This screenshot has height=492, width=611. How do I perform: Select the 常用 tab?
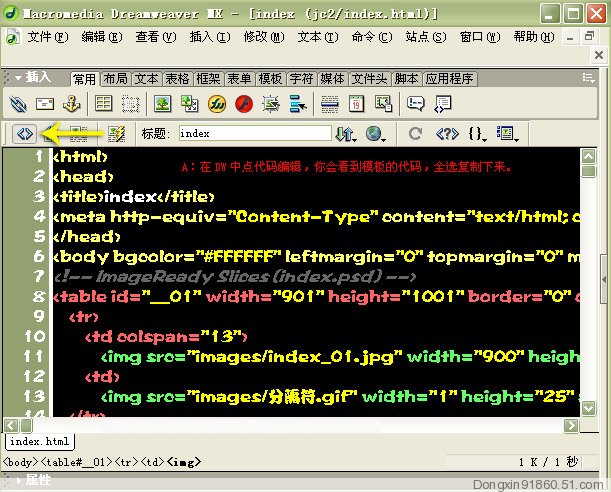(x=85, y=79)
